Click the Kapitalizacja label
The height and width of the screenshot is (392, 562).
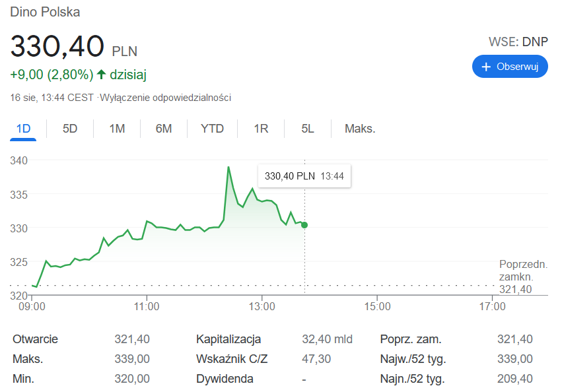[x=228, y=339]
